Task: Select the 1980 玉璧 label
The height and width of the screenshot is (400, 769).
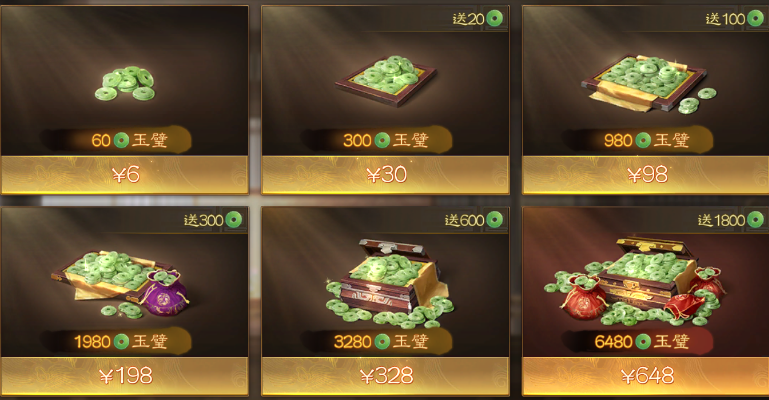Action: coord(121,341)
